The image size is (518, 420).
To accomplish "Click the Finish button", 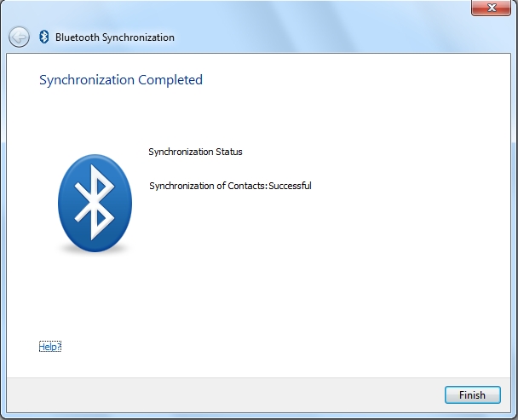I will click(472, 395).
